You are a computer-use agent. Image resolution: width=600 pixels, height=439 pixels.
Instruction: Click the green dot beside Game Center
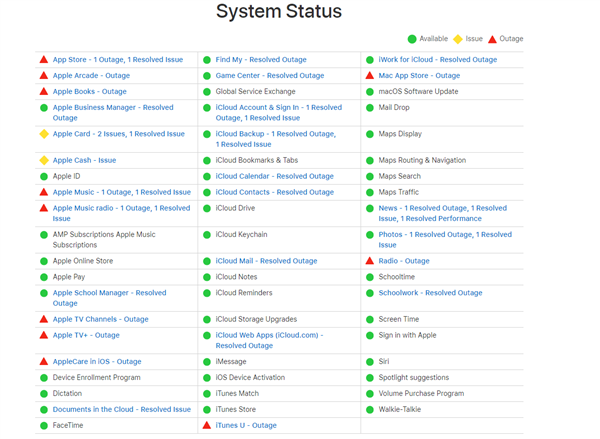(207, 76)
